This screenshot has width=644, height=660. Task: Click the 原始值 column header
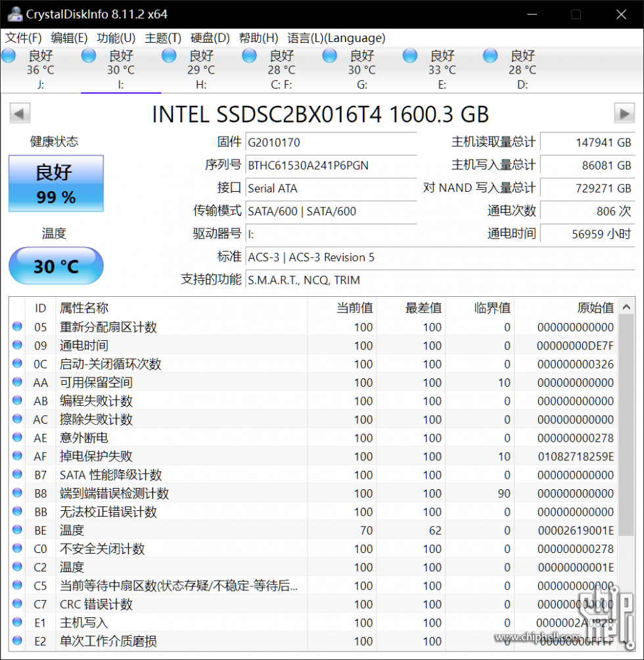pos(566,308)
